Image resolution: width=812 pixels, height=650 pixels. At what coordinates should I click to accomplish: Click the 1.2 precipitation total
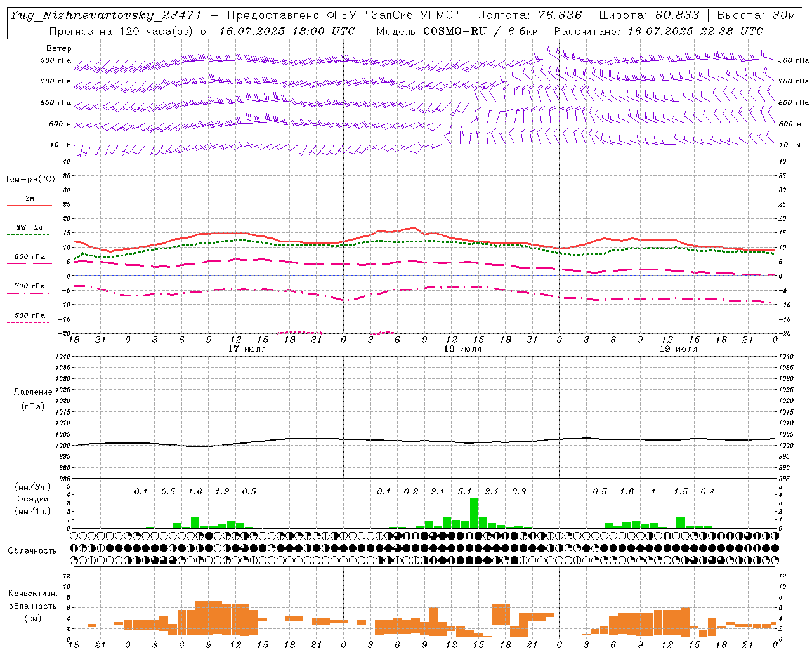pos(222,492)
